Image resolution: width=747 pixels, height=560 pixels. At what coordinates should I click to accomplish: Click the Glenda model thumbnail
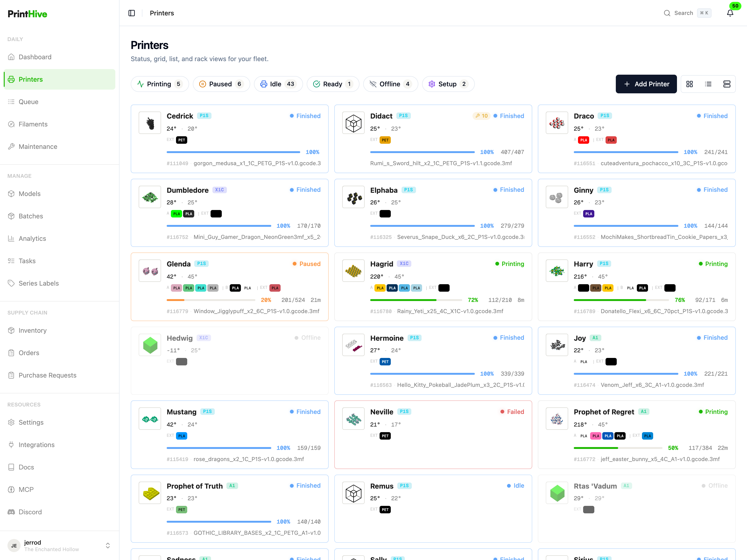point(150,271)
